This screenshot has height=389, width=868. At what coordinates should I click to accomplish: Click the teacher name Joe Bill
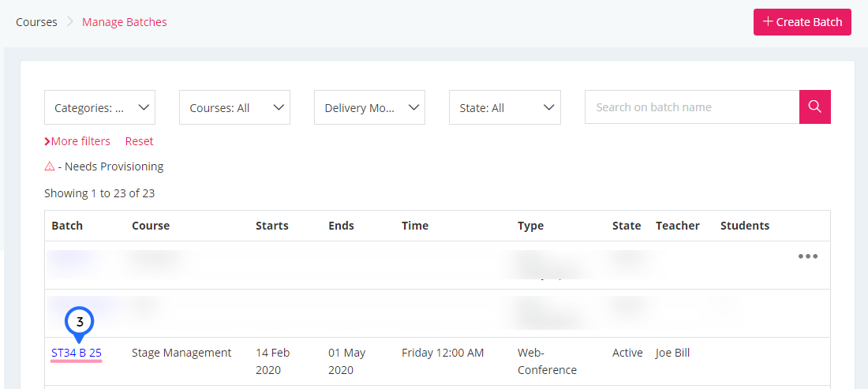click(672, 353)
